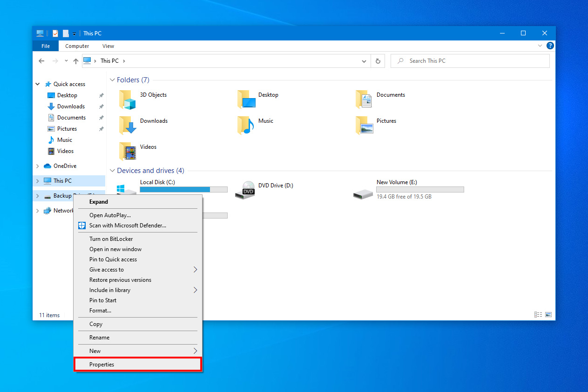Click the Up arrow navigation icon
The image size is (588, 392).
click(x=76, y=61)
